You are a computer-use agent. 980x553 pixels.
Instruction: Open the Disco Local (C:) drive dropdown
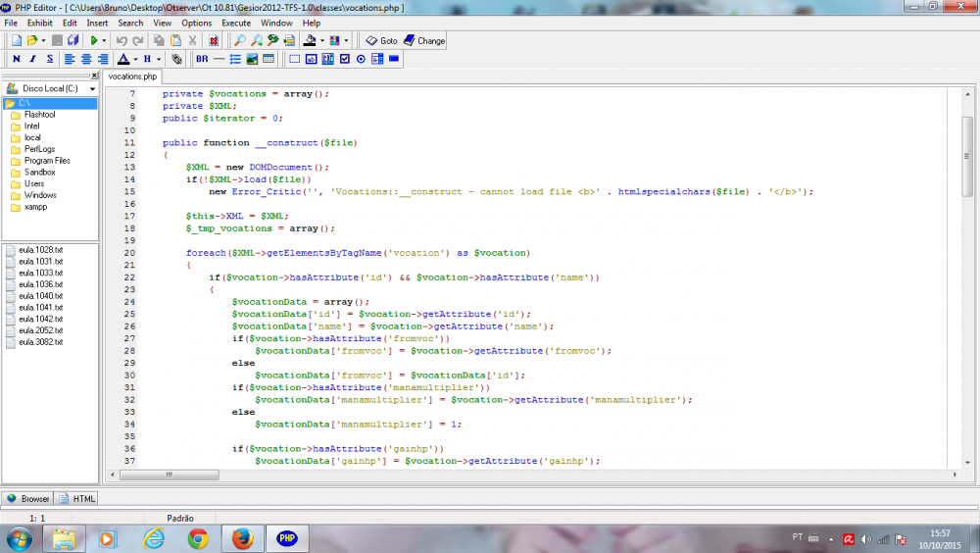92,89
